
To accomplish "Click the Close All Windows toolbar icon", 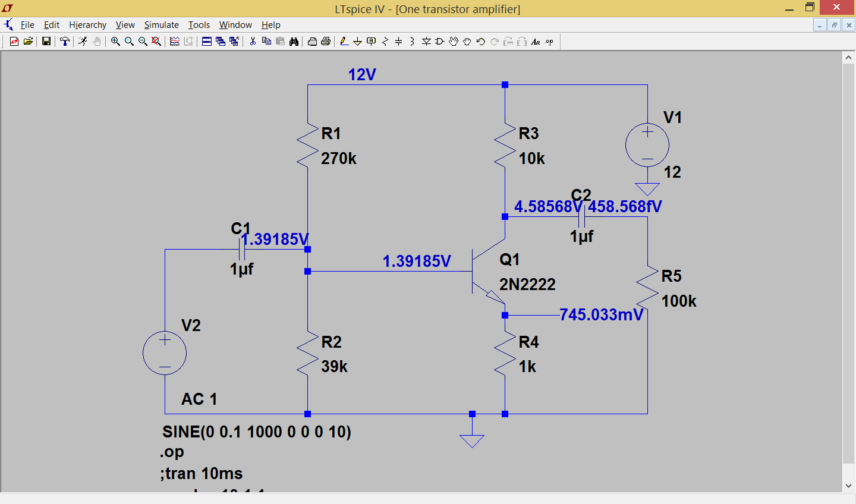I will click(x=234, y=42).
